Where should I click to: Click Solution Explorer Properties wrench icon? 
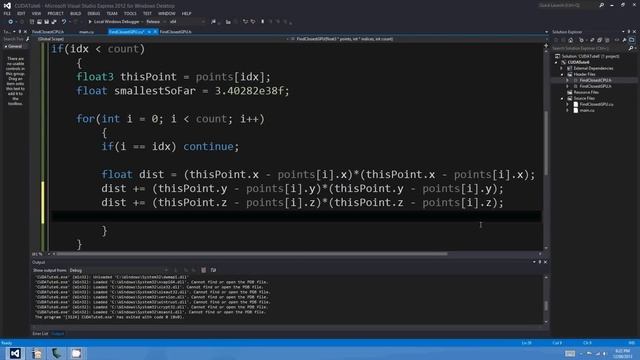[x=624, y=40]
